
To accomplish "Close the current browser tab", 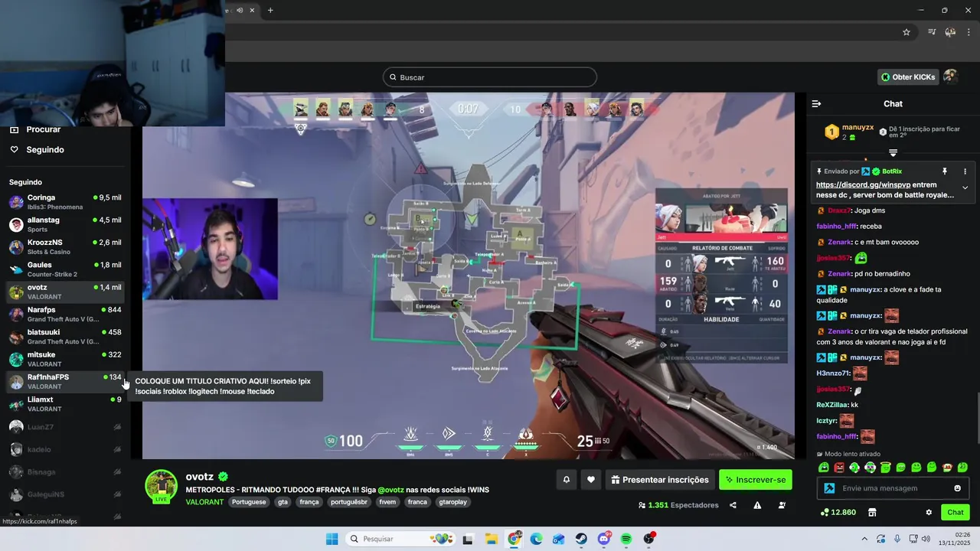I will 252,10.
